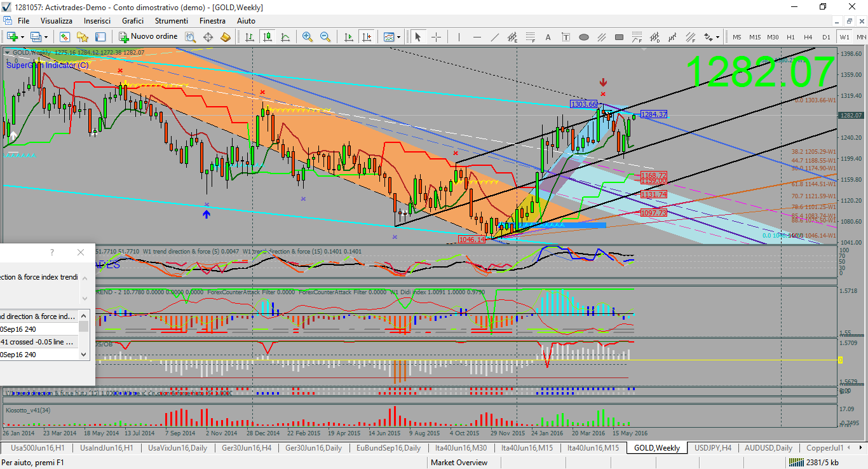Image resolution: width=868 pixels, height=469 pixels.
Task: Open the Market Watch window icon
Action: pos(65,37)
